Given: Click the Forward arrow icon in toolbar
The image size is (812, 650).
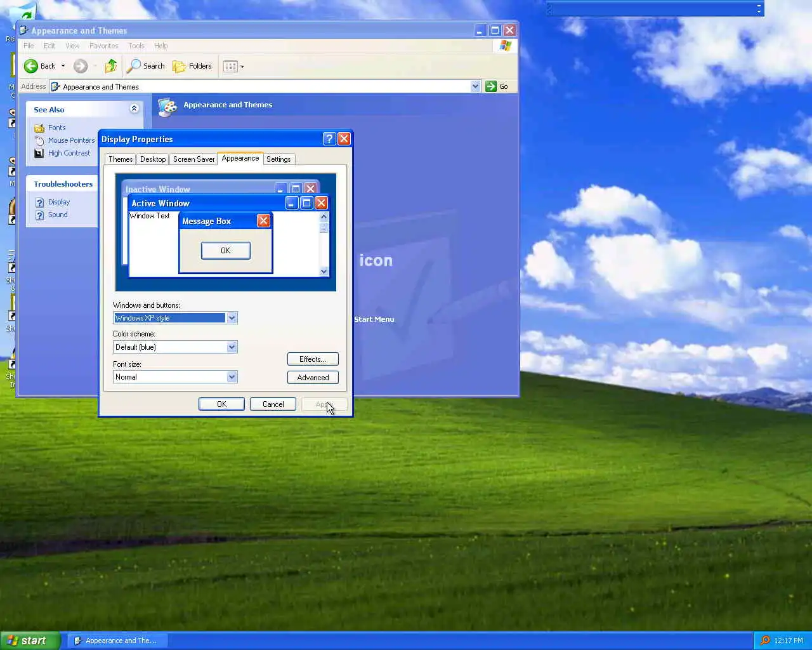Looking at the screenshot, I should tap(81, 66).
